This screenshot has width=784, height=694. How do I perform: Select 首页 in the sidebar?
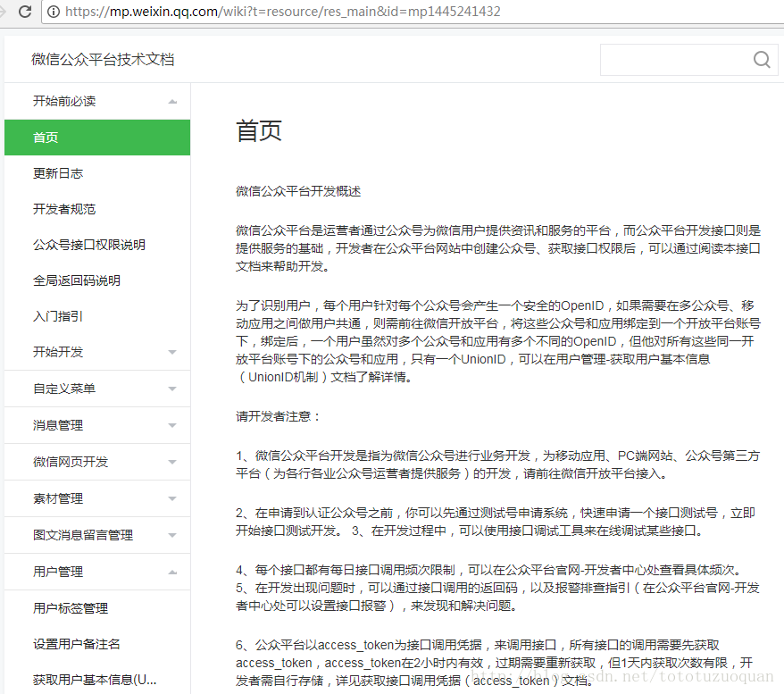[x=97, y=138]
